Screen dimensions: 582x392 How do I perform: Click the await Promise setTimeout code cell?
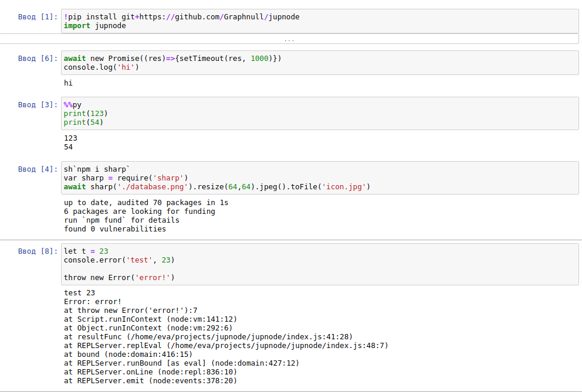(320, 63)
